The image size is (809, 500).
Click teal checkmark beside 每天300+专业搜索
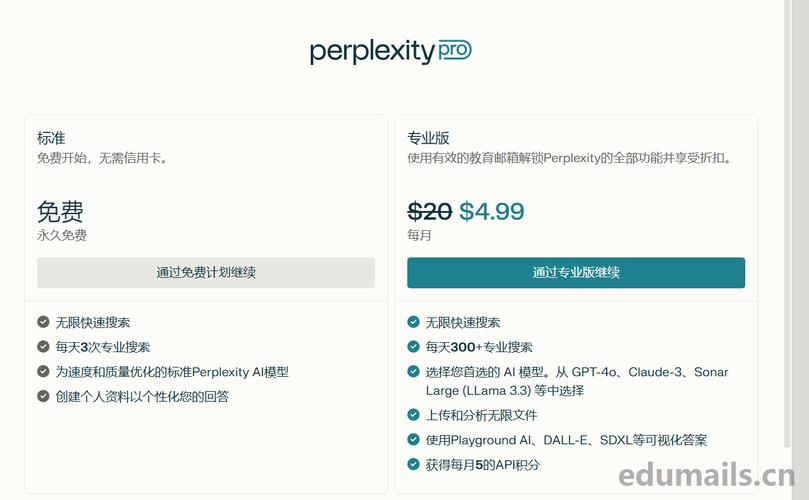pyautogui.click(x=413, y=346)
